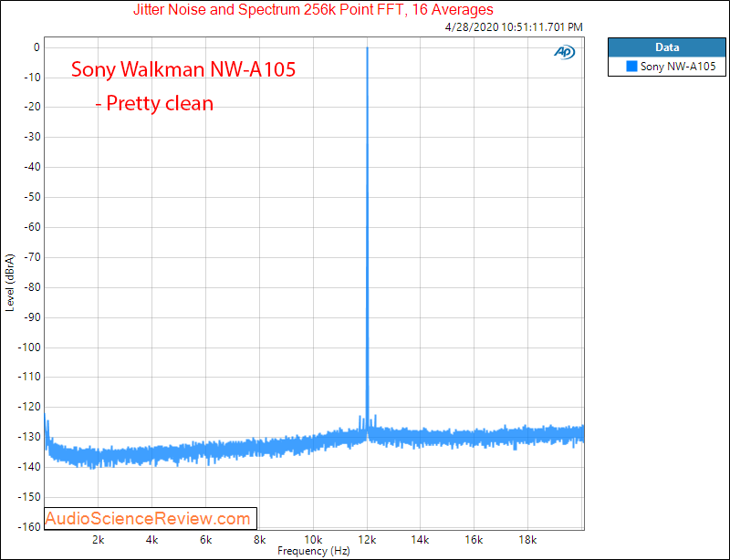Screen dimensions: 730x560
Task: Click the AP logo icon in graph corner
Action: click(x=564, y=52)
